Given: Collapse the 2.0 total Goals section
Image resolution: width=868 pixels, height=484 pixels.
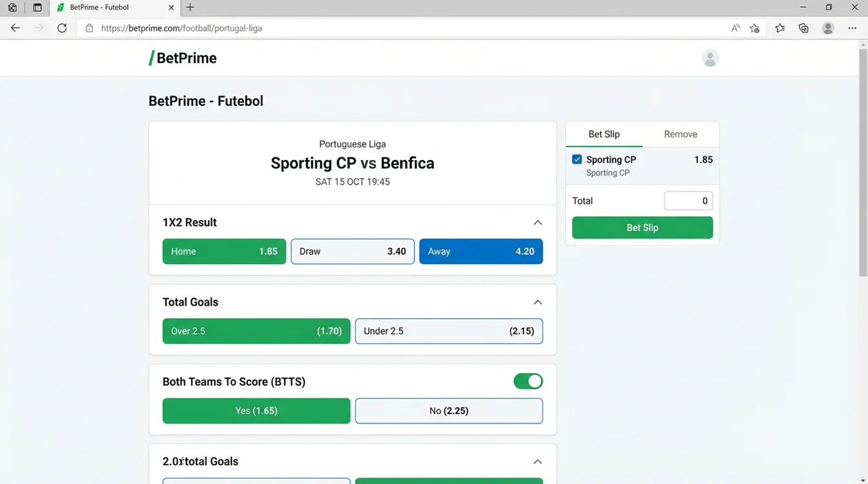Looking at the screenshot, I should pyautogui.click(x=537, y=462).
